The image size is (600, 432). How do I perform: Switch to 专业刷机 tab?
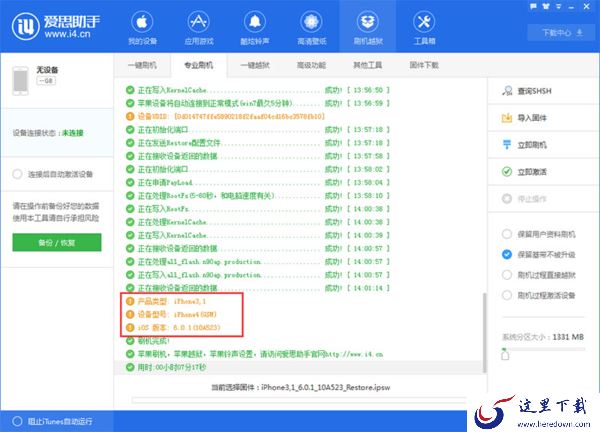(x=199, y=65)
